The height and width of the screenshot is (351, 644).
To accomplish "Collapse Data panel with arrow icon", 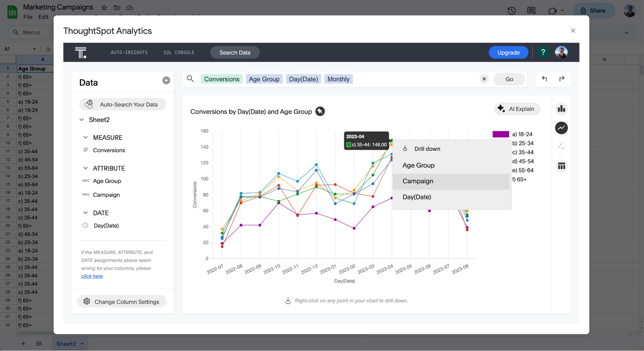I will click(x=166, y=81).
